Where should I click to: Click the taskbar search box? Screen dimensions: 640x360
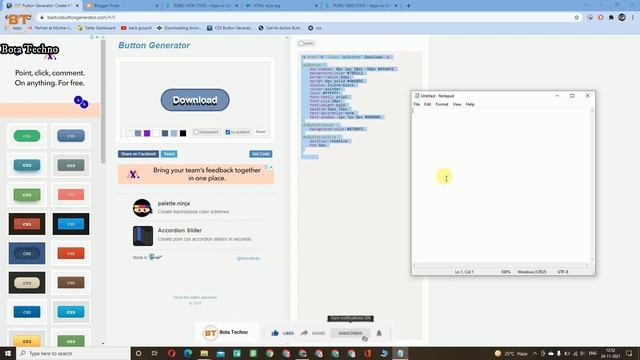pyautogui.click(x=73, y=353)
